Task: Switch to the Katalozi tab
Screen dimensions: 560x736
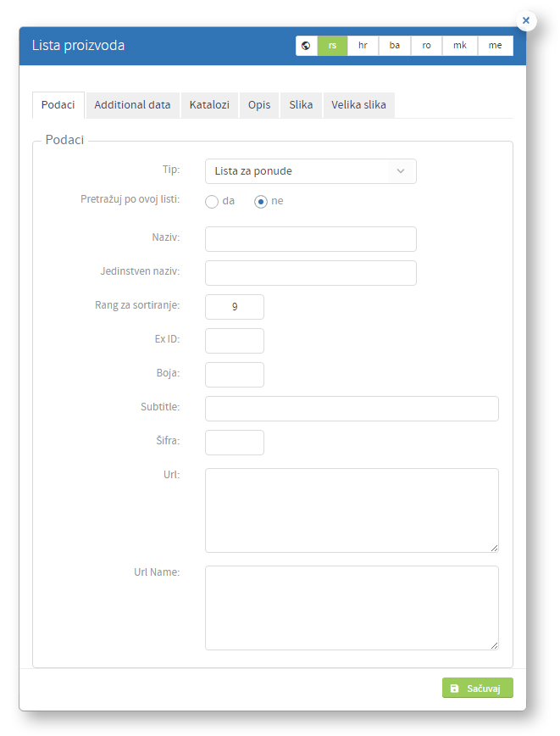Action: point(209,105)
